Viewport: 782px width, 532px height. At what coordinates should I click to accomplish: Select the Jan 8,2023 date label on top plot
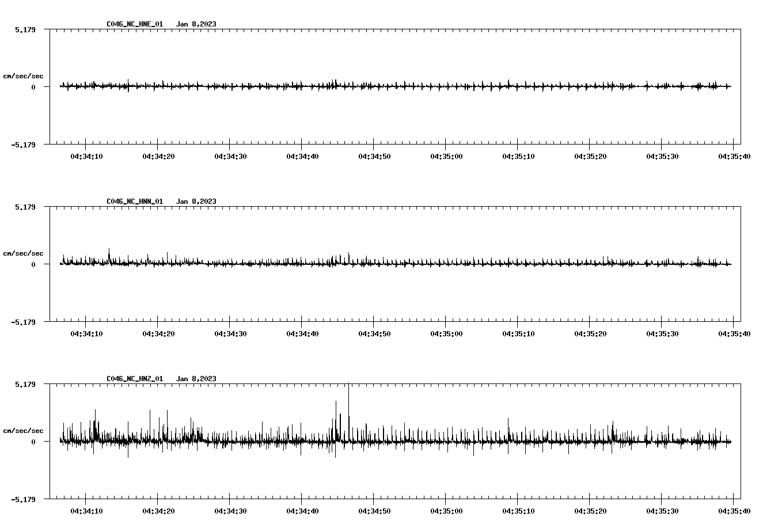tap(197, 24)
